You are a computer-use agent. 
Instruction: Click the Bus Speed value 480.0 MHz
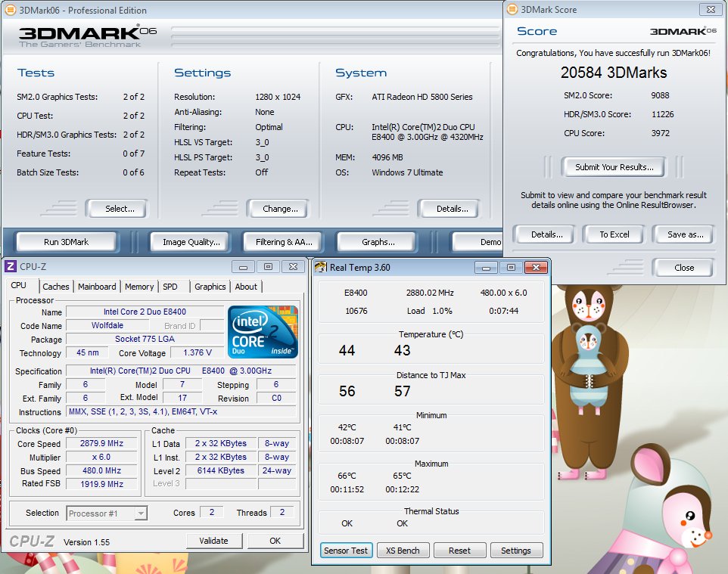tap(101, 470)
